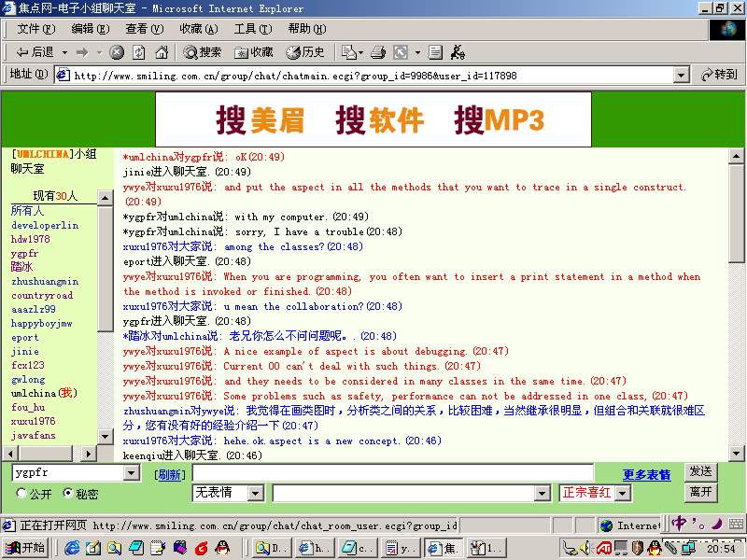Click the user list horizontal scrollbar track
Viewport: 747px width, 560px height.
tap(49, 453)
